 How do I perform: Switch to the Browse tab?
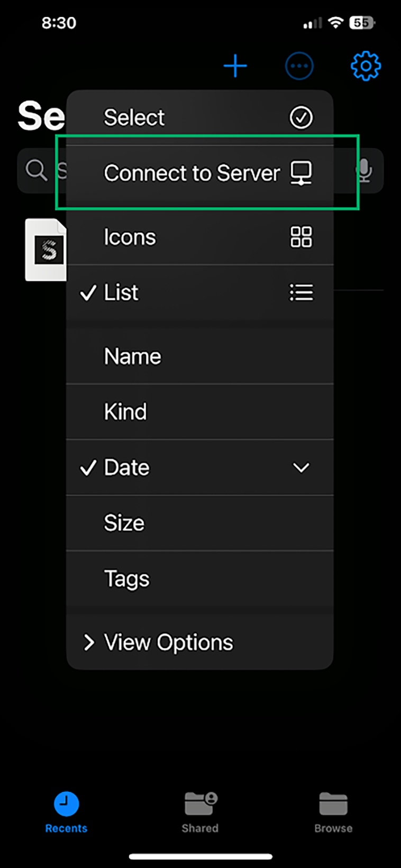coord(333,812)
